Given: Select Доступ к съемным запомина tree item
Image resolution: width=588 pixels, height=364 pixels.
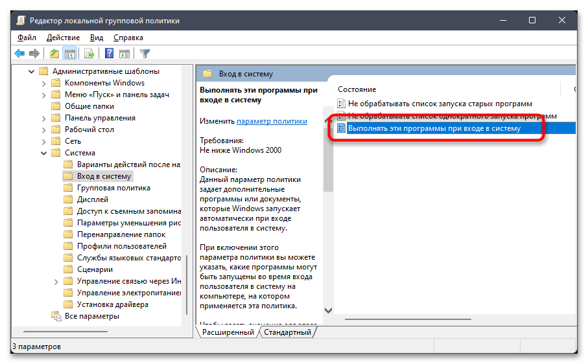Looking at the screenshot, I should [129, 211].
